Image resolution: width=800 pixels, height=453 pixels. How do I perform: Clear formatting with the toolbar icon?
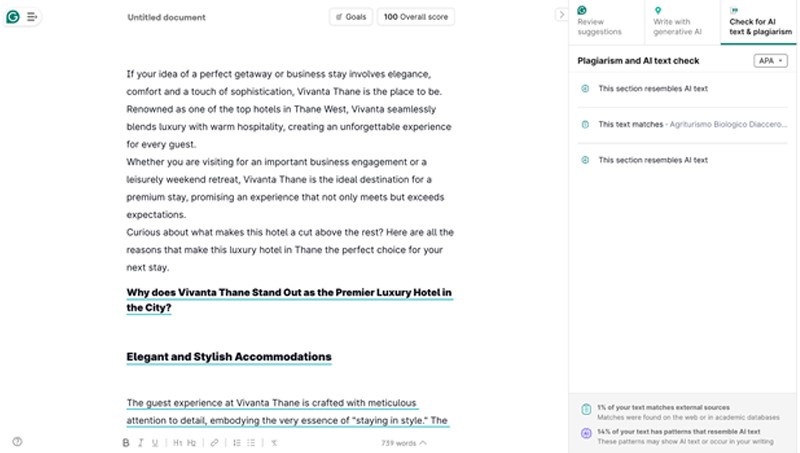(274, 442)
